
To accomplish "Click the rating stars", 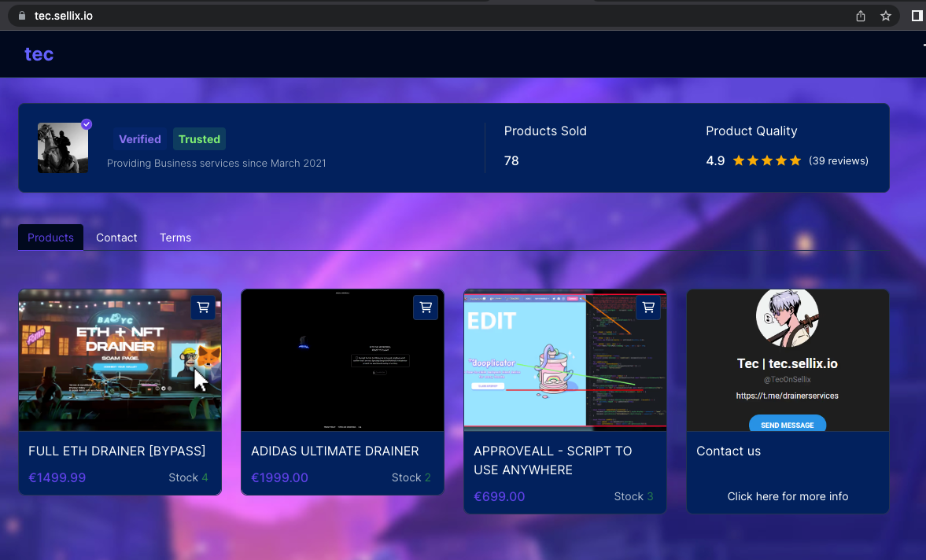I will pyautogui.click(x=766, y=160).
